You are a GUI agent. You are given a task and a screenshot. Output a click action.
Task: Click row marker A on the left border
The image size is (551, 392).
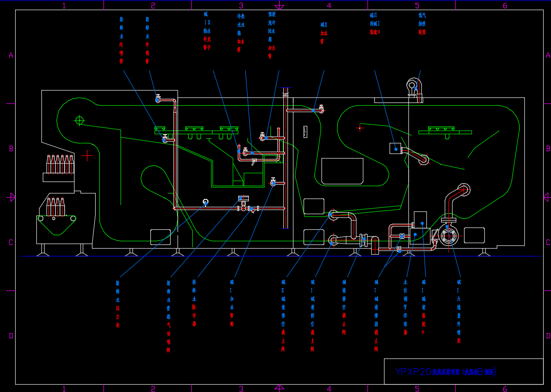coord(11,56)
